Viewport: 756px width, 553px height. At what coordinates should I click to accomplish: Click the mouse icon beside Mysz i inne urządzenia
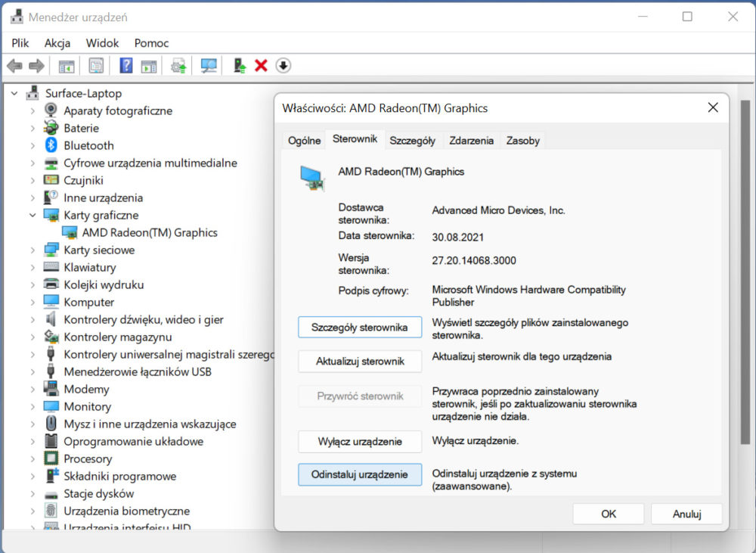click(51, 424)
